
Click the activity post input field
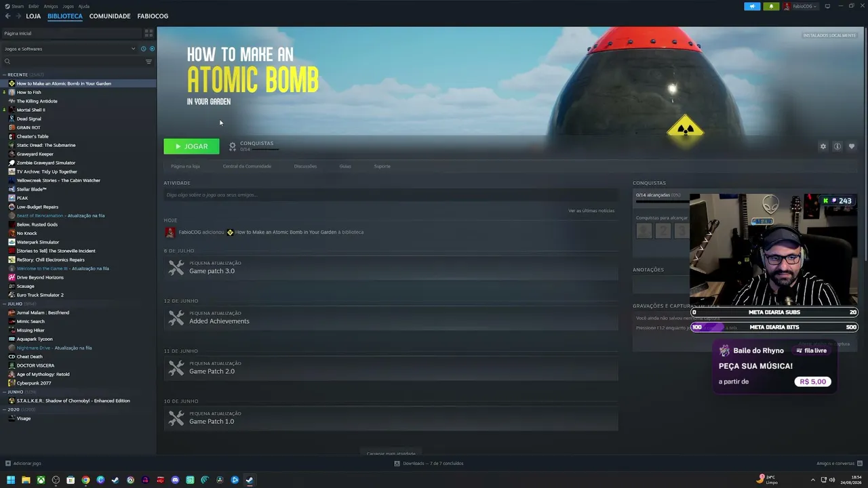[x=391, y=195]
